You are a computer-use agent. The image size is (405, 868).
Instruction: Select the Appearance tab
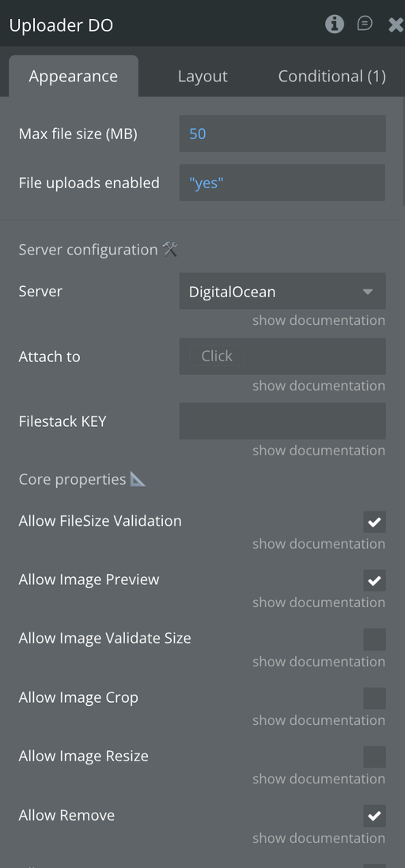73,77
